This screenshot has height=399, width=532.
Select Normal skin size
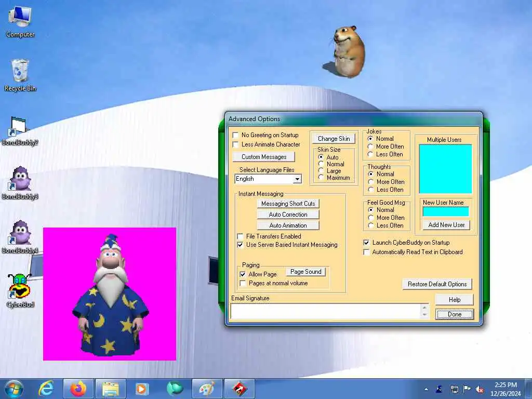[321, 164]
